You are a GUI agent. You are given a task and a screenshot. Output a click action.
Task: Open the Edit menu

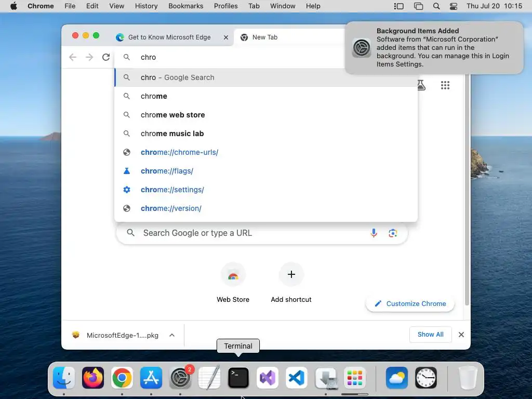[x=92, y=6]
